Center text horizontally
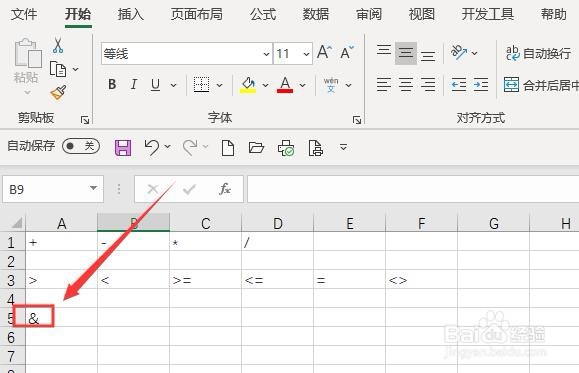Image resolution: width=579 pixels, height=373 pixels. [406, 85]
